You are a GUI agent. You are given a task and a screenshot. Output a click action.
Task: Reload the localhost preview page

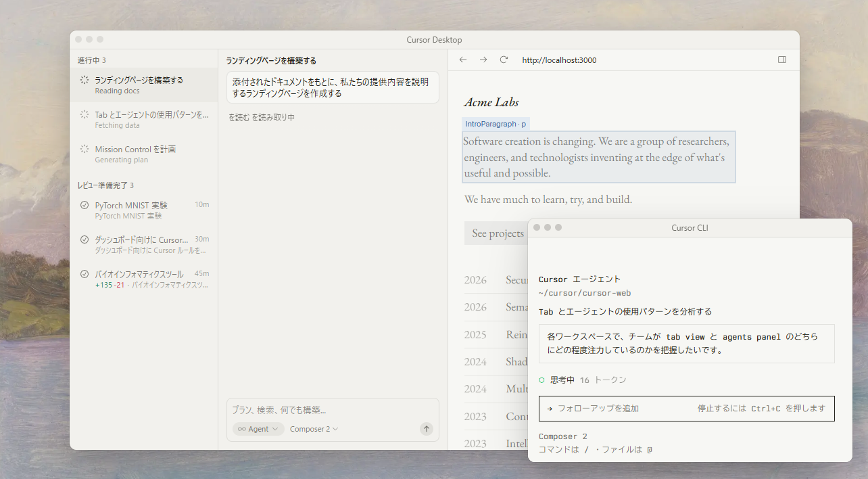(504, 60)
